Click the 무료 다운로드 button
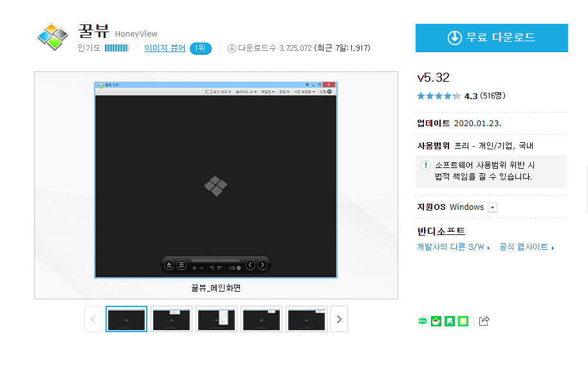The image size is (588, 365). [492, 38]
